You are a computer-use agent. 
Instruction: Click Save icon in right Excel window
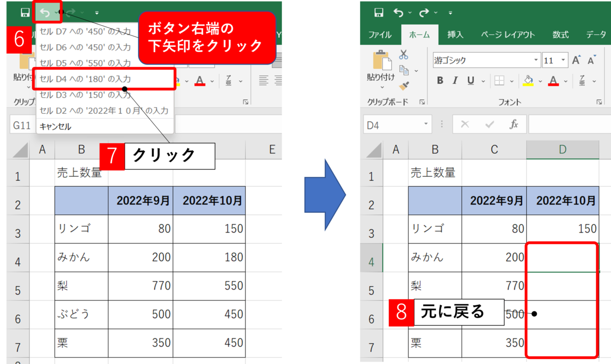click(378, 13)
